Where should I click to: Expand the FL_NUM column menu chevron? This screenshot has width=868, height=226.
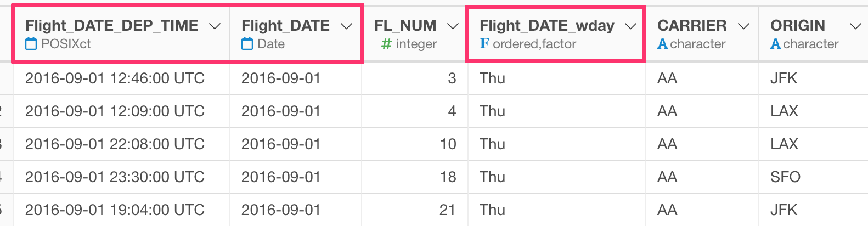(x=453, y=26)
